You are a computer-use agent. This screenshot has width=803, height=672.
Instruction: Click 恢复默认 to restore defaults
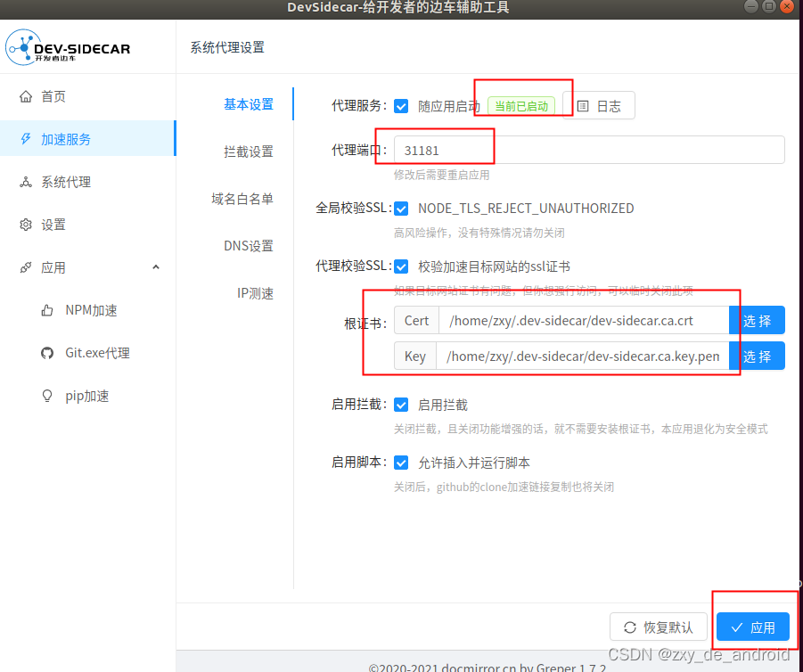(659, 627)
